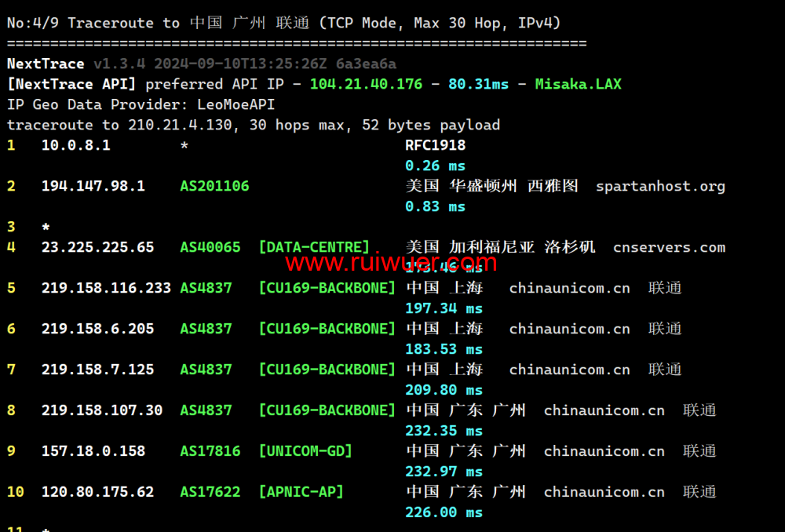Select the API IP 104.21.40.176
Image resolution: width=785 pixels, height=532 pixels.
click(x=366, y=84)
